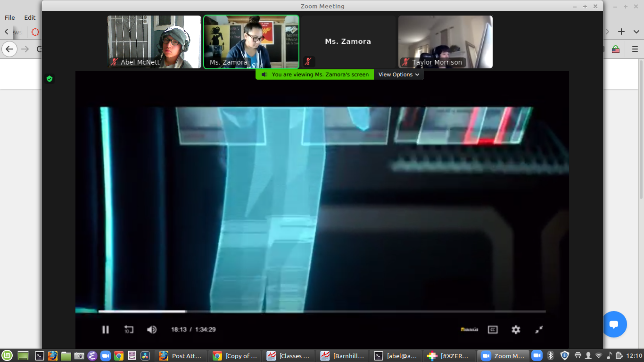This screenshot has width=644, height=362.
Task: Click the Zoom system tray icon
Action: [x=537, y=356]
